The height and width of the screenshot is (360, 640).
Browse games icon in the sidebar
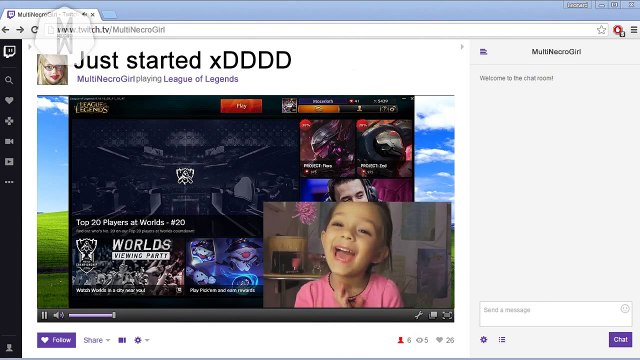click(x=9, y=121)
